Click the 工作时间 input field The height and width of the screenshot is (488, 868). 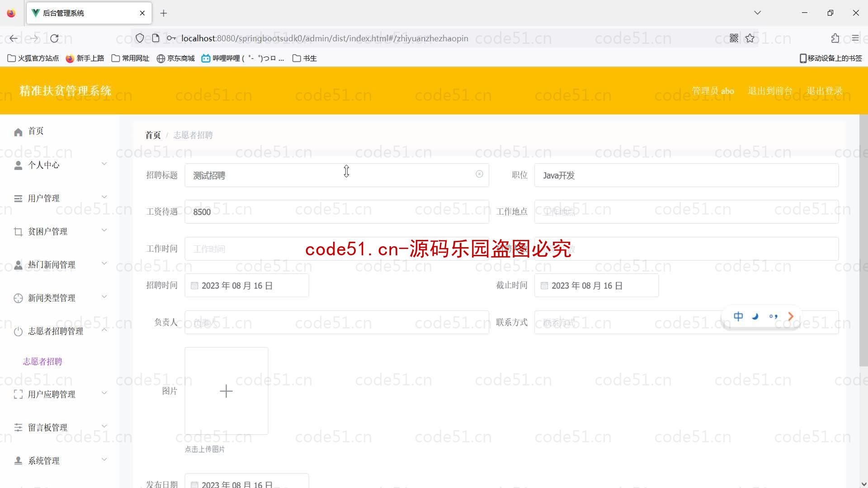coord(336,249)
